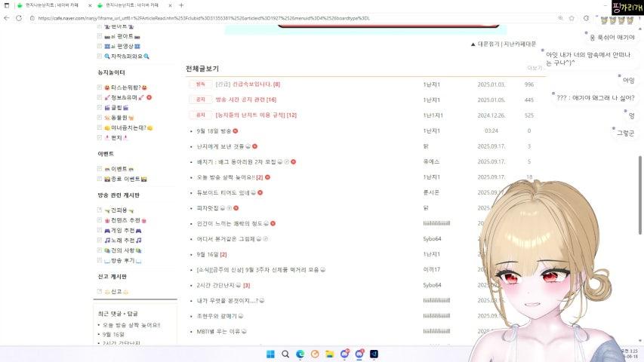Viewport: 644px width, 362px height.
Task: Reload the page with the refresh icon
Action: (19, 18)
